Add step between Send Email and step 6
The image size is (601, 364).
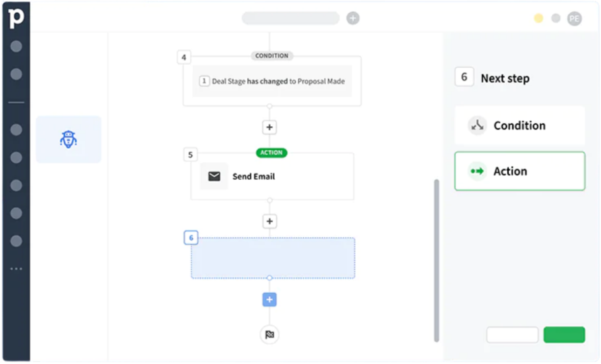pyautogui.click(x=270, y=221)
